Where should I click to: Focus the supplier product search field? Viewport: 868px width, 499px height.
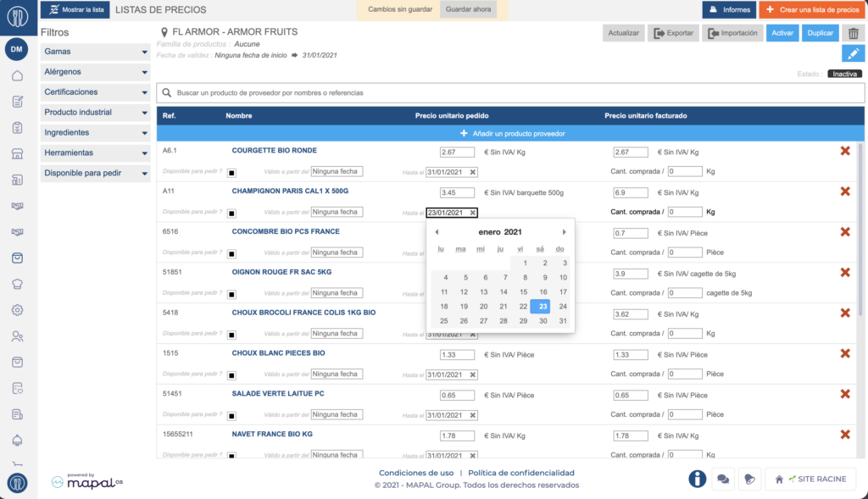(510, 93)
